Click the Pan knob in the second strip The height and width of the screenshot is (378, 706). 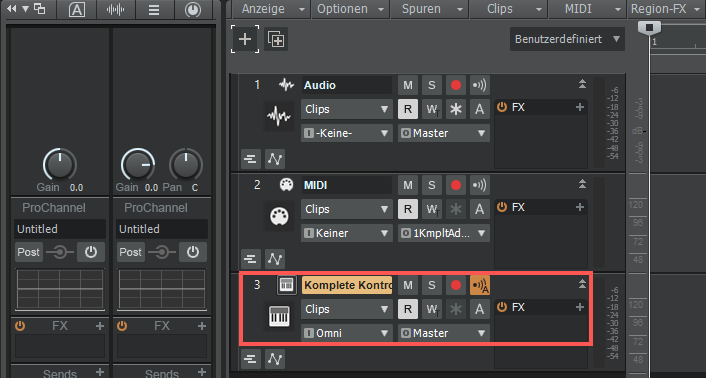point(186,165)
